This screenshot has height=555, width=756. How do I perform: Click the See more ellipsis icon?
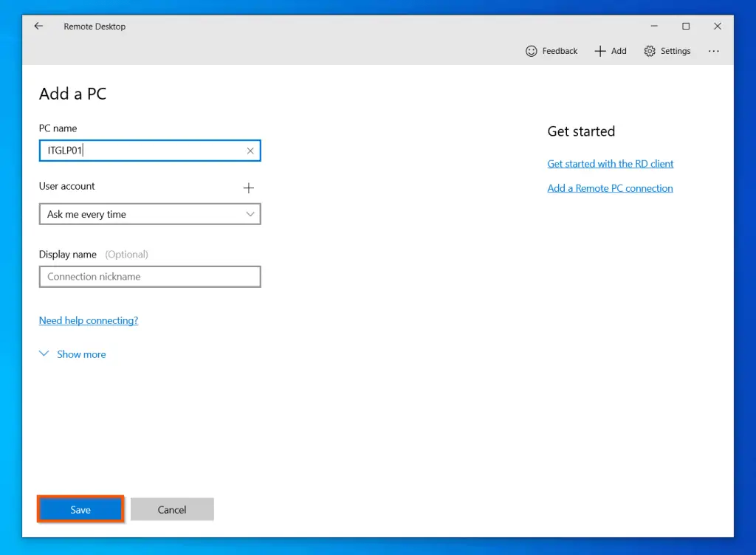tap(713, 51)
